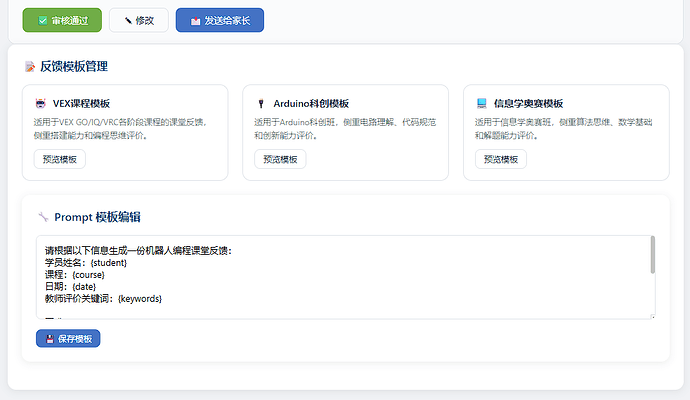Preview the Arduino科创模板 template

[280, 159]
